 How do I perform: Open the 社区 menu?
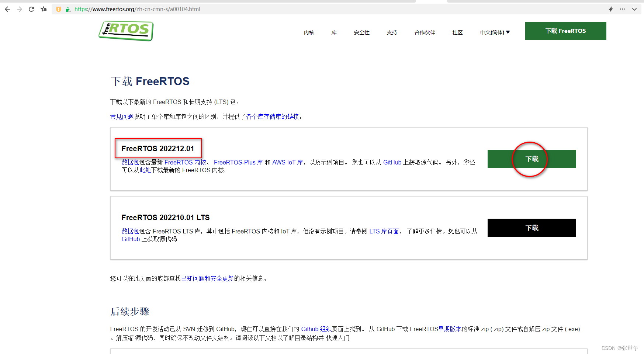tap(458, 32)
